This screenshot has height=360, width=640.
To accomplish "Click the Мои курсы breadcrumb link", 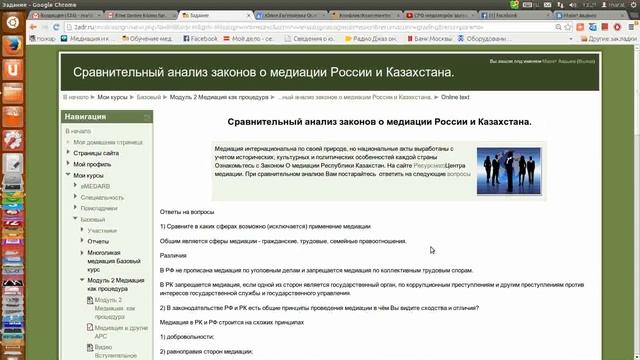I will point(112,97).
